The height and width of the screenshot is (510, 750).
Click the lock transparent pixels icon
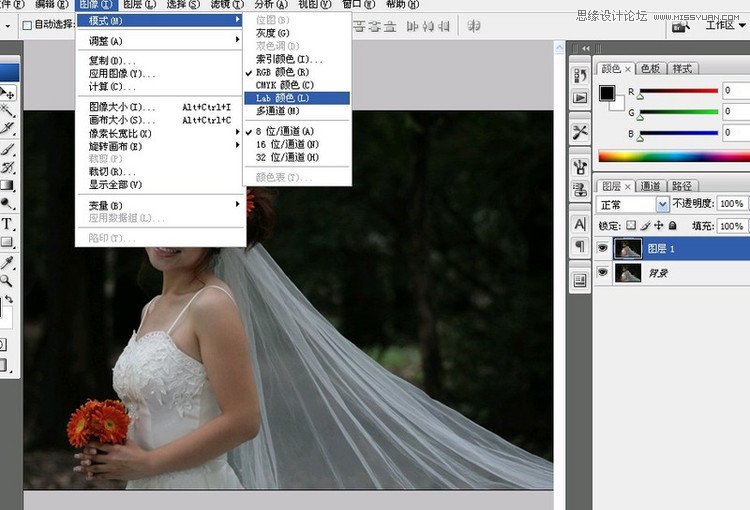point(631,225)
